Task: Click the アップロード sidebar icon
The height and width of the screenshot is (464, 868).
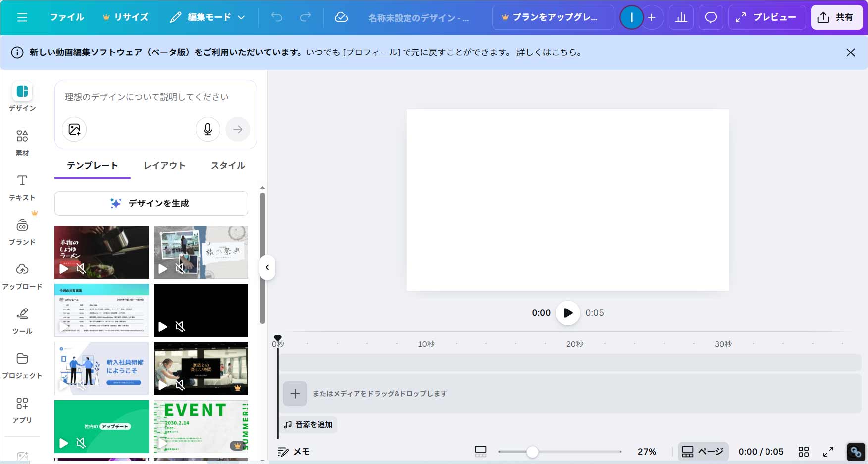Action: click(x=22, y=274)
